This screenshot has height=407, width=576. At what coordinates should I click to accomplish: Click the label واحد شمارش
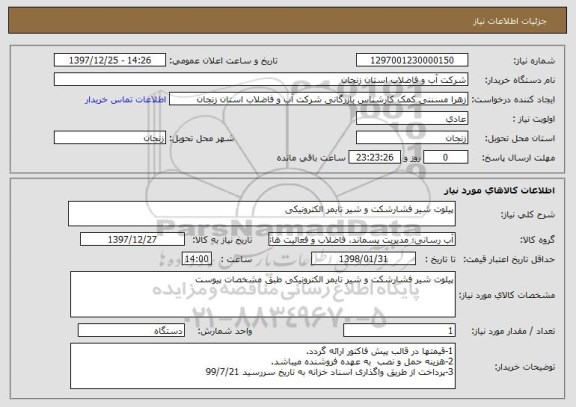[225, 331]
